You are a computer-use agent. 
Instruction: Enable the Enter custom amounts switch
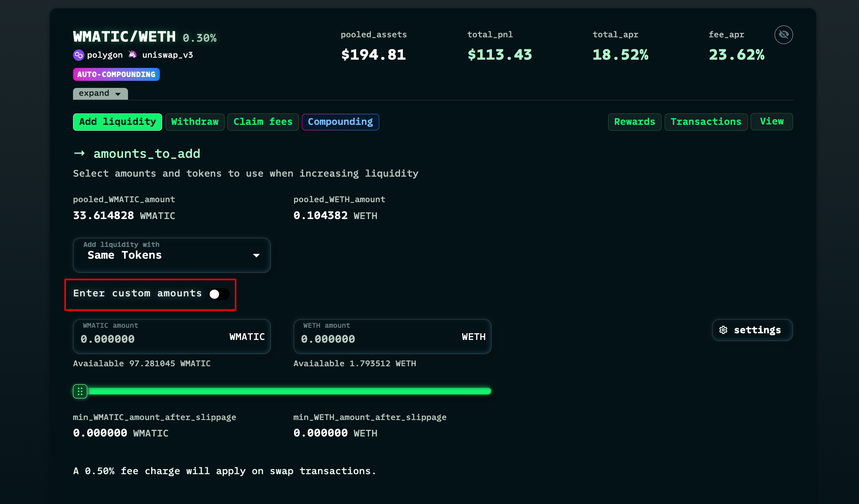[x=219, y=294]
